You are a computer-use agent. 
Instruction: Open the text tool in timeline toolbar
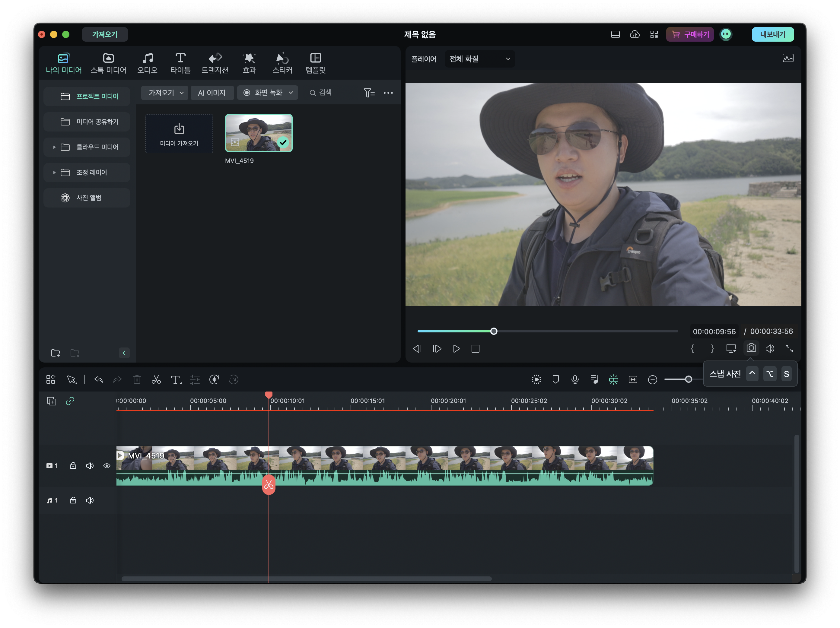pos(175,380)
